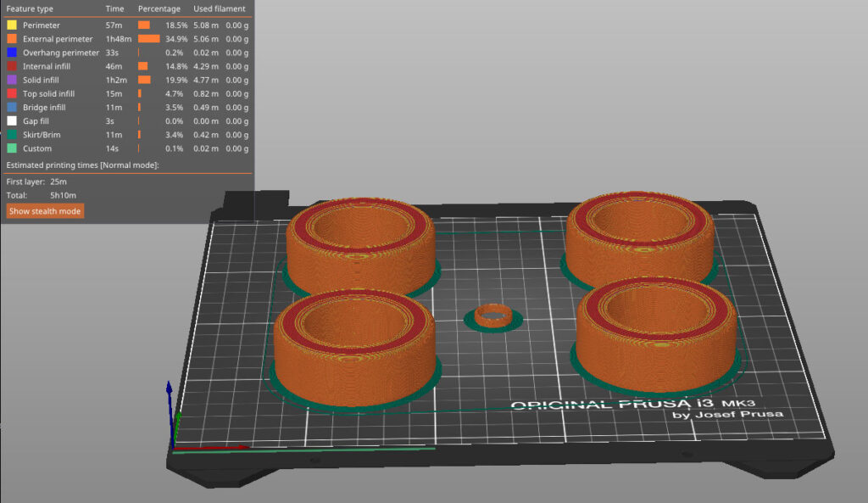868x503 pixels.
Task: Select the small ring model at bed center
Action: [x=493, y=316]
